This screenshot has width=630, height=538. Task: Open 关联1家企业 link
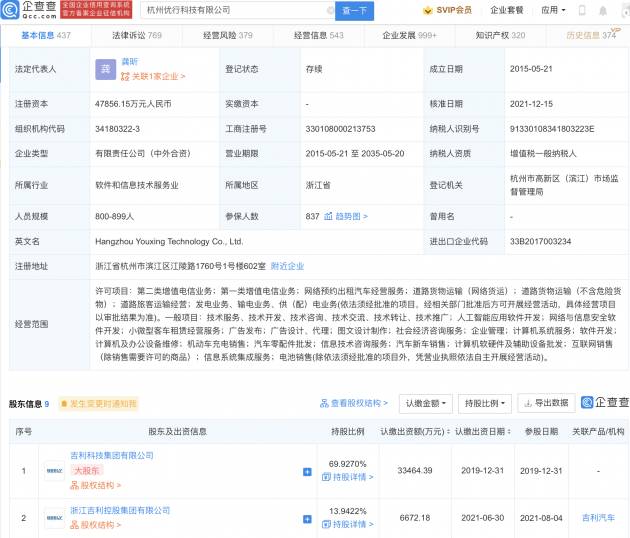coord(153,76)
